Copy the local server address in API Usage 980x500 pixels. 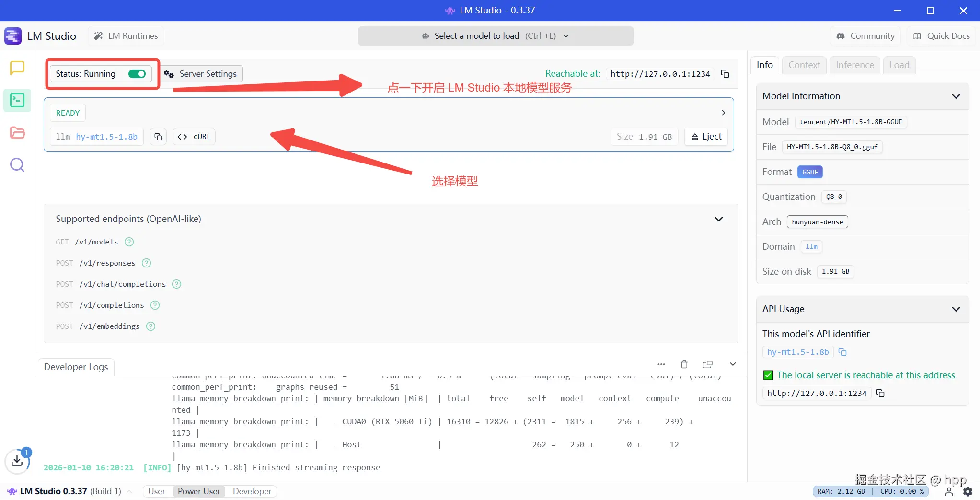coord(880,393)
